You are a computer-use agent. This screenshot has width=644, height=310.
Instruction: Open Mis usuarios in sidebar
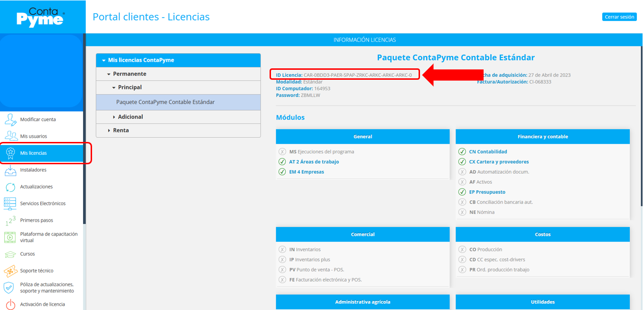click(34, 136)
